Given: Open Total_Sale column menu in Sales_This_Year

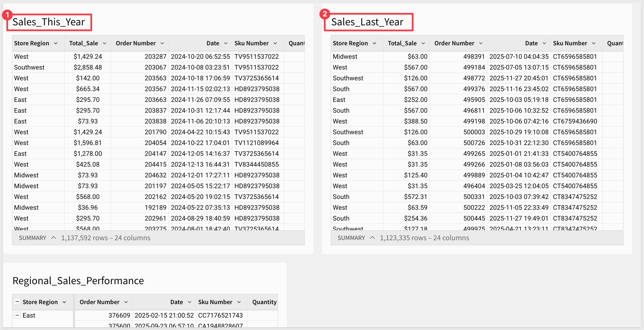Looking at the screenshot, I should point(104,43).
